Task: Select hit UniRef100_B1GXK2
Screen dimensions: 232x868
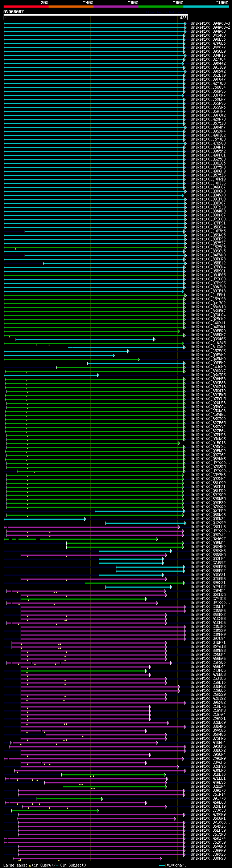Action: (x=208, y=347)
